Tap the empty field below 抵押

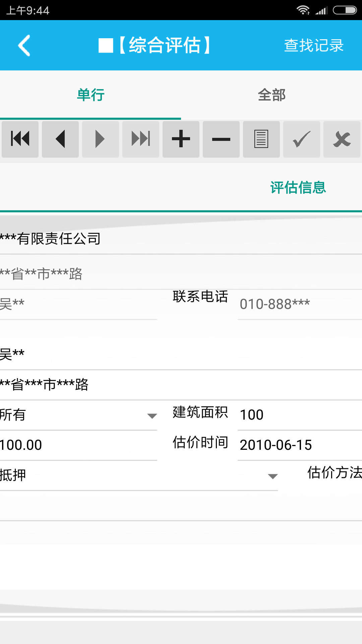(x=181, y=506)
